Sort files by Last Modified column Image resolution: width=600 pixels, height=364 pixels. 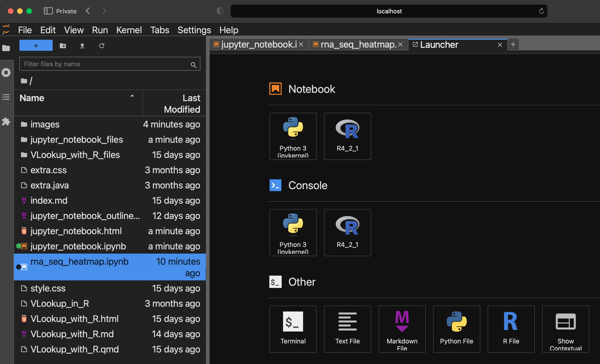click(182, 103)
